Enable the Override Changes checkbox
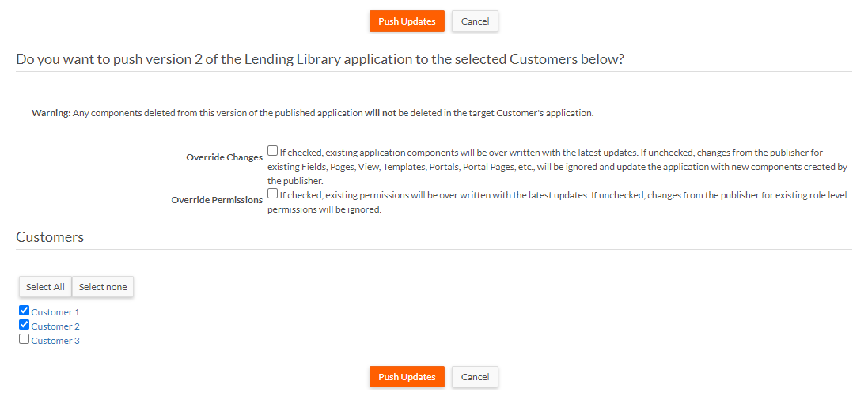This screenshot has width=868, height=400. (x=272, y=150)
